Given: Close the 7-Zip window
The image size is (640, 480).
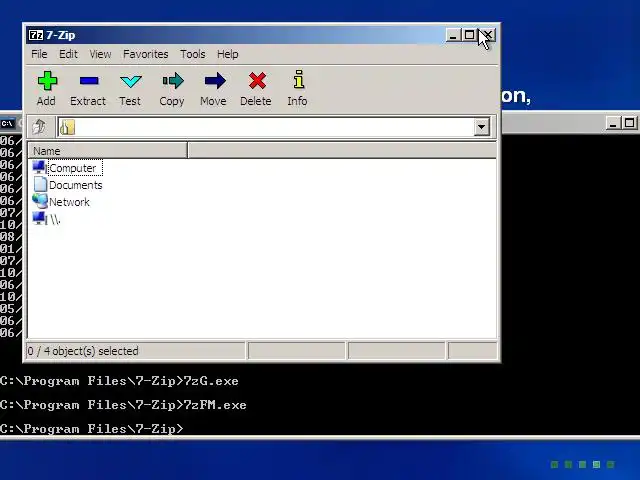Looking at the screenshot, I should (487, 36).
